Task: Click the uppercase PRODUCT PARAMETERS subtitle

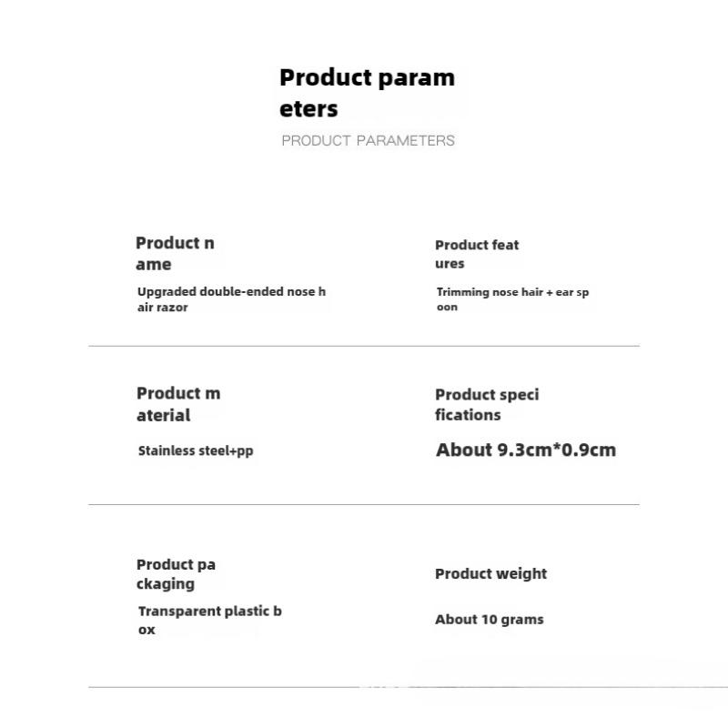Action: click(x=368, y=140)
